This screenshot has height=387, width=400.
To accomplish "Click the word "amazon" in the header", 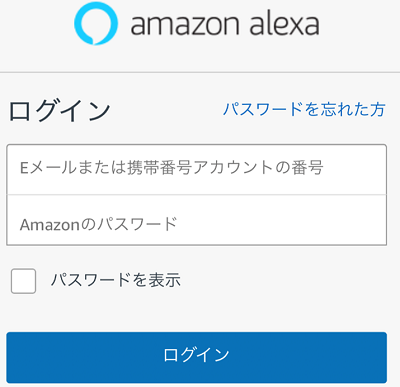I will [x=185, y=25].
